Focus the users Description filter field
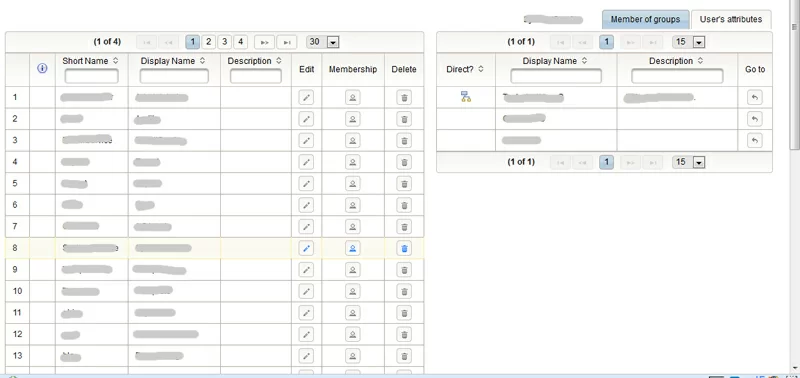This screenshot has width=800, height=378. click(256, 76)
